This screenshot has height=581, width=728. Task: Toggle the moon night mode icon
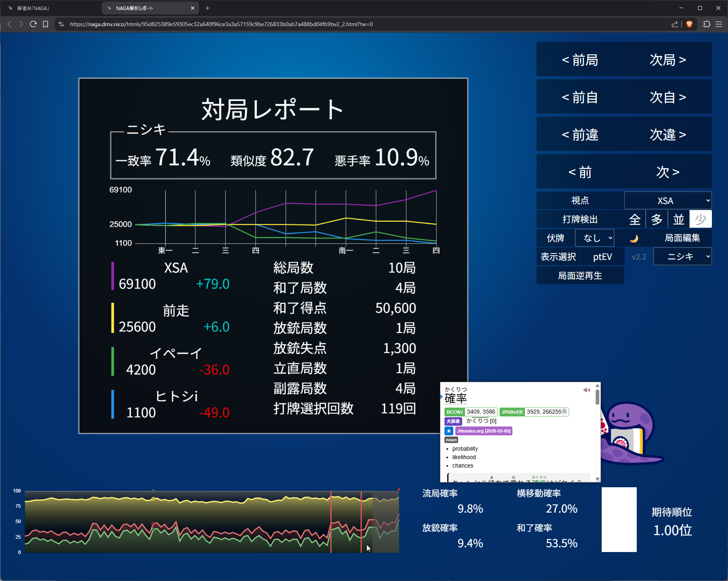[x=634, y=238]
